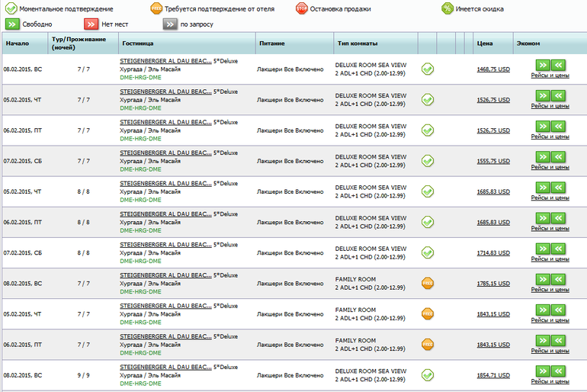The image size is (587, 392).
Task: Click the red 'Нет мест' legend icon
Action: coord(91,24)
